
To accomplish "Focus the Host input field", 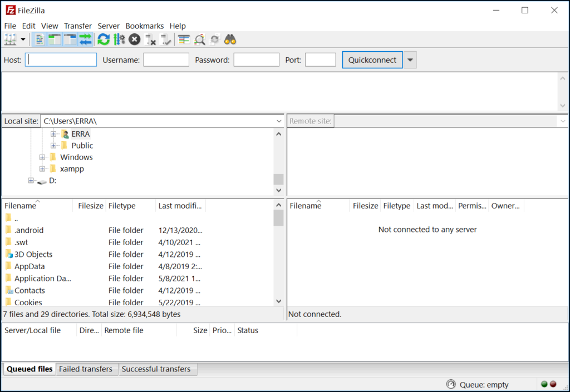I will 61,60.
